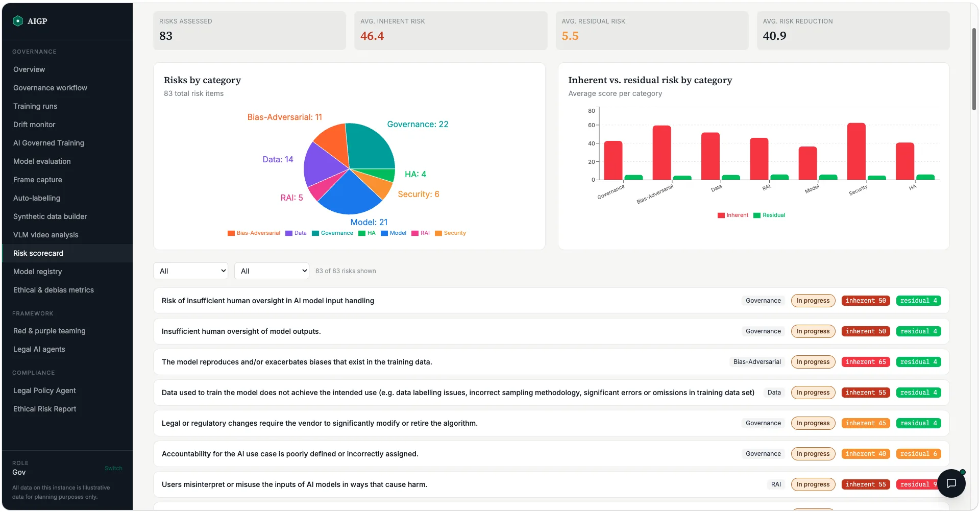Click the Switch role link
This screenshot has height=512, width=980.
click(113, 468)
